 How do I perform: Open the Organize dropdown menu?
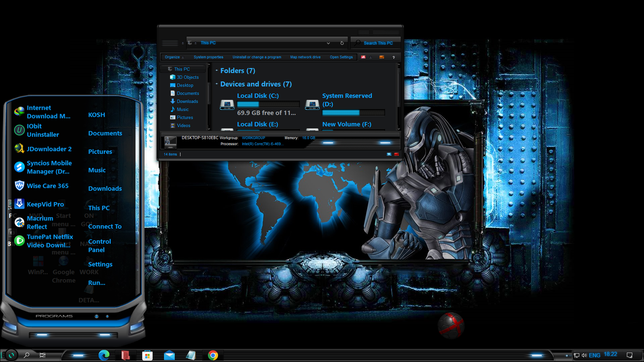coord(174,57)
